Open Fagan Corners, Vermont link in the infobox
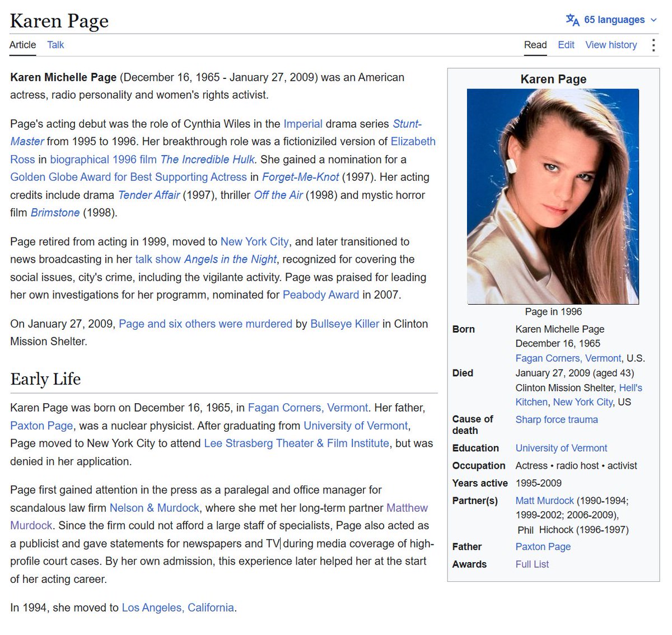 568,358
